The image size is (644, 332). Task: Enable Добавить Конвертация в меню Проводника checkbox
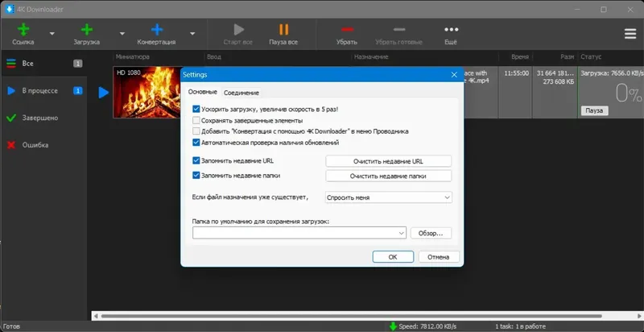coord(196,131)
